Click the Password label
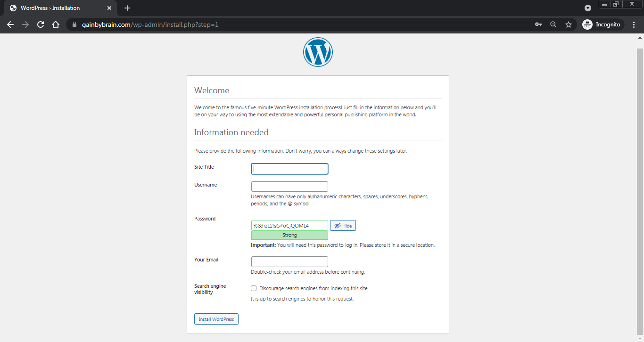644x342 pixels. 205,219
